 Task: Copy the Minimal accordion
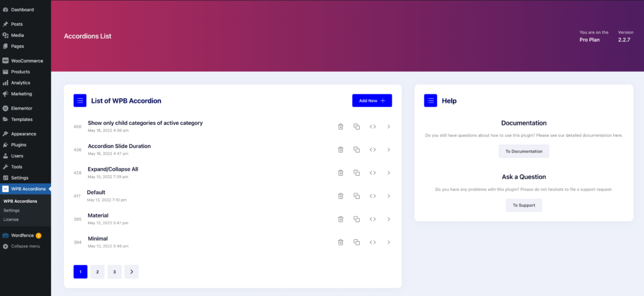[x=357, y=242]
